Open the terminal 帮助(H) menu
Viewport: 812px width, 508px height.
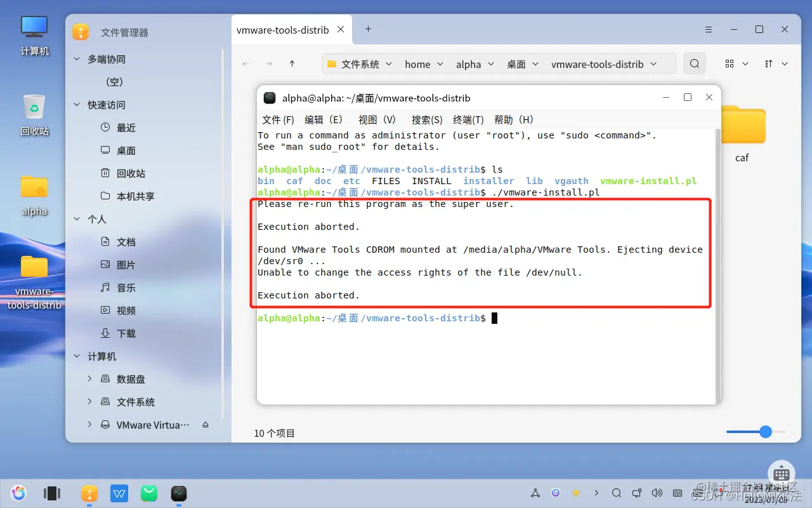pos(514,119)
